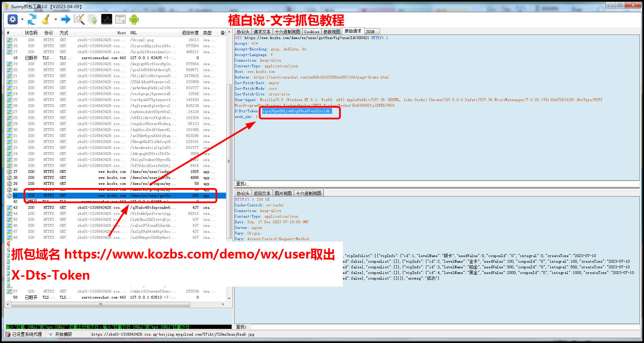Click image icon of row 15

10,40
